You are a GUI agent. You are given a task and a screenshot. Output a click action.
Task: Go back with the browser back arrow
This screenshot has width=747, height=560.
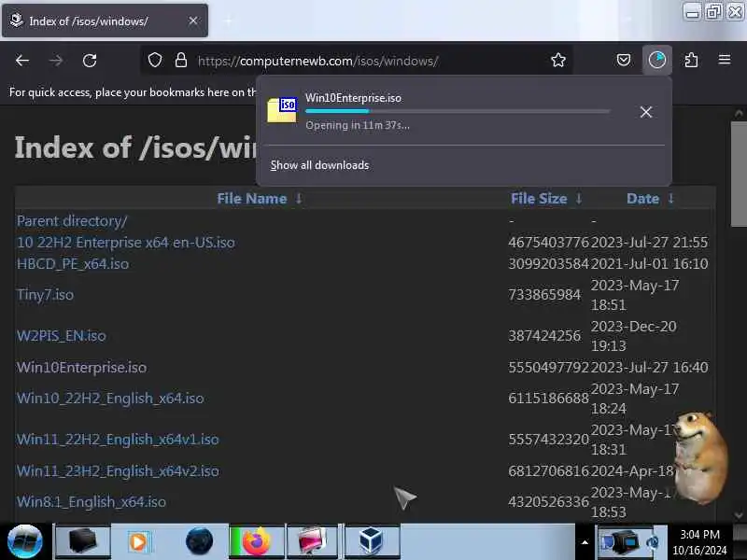(x=22, y=61)
